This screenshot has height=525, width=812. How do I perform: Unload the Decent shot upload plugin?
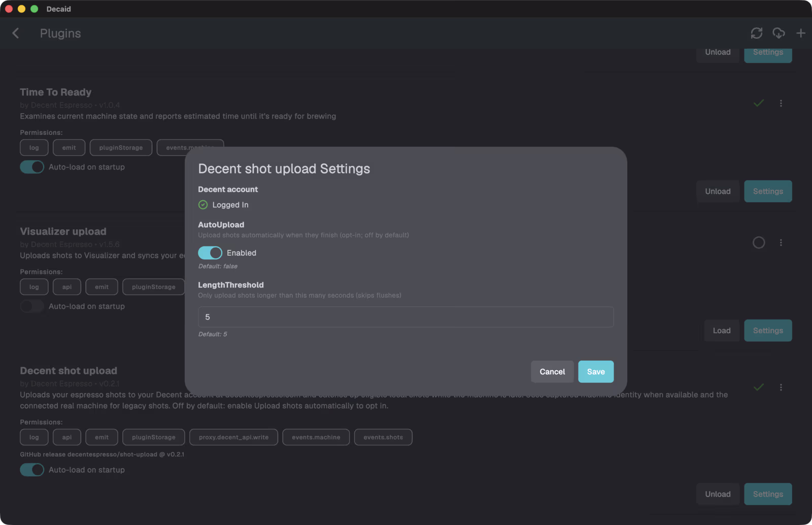[718, 494]
